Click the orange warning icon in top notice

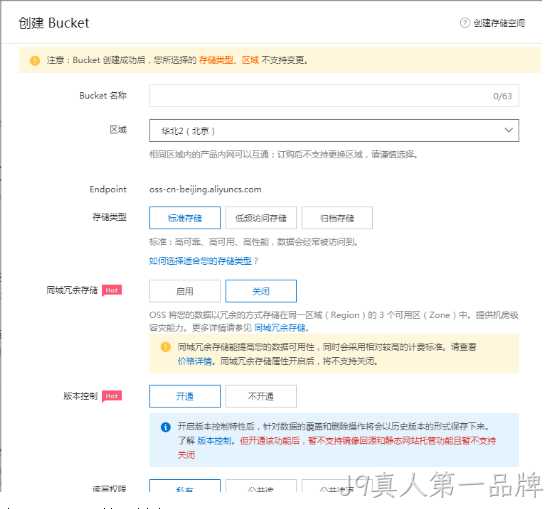35,61
